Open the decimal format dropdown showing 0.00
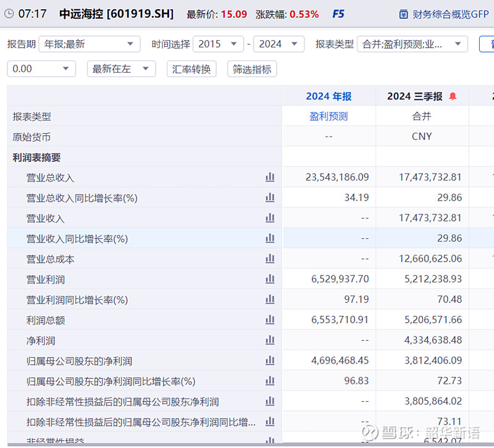The image size is (494, 448). 41,68
